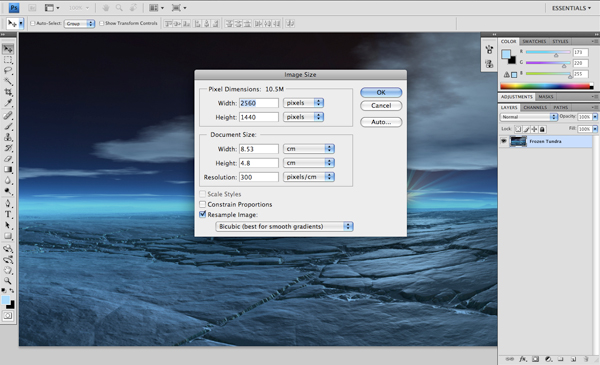Select the Healing Brush tool
This screenshot has width=600, height=365.
coord(8,115)
